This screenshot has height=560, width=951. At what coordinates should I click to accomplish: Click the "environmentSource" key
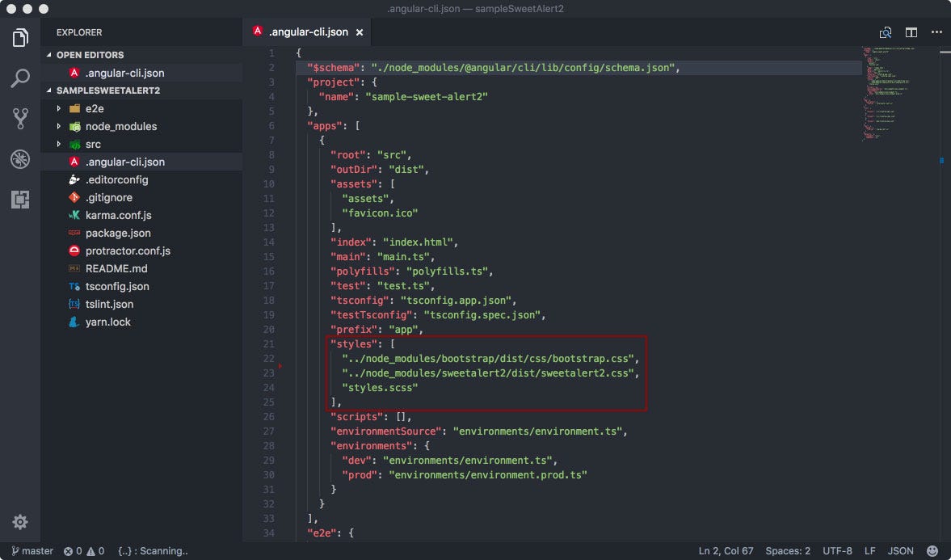point(386,432)
